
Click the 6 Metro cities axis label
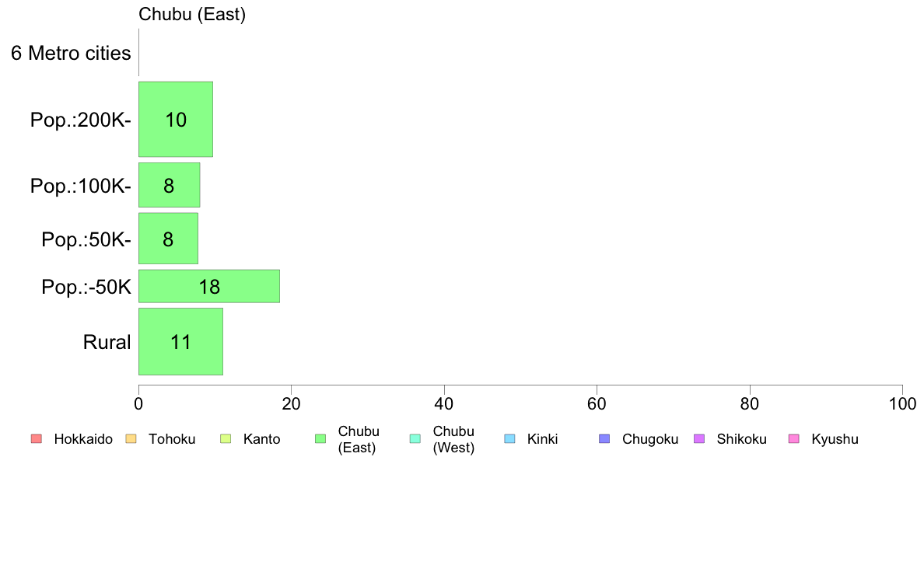tap(71, 53)
